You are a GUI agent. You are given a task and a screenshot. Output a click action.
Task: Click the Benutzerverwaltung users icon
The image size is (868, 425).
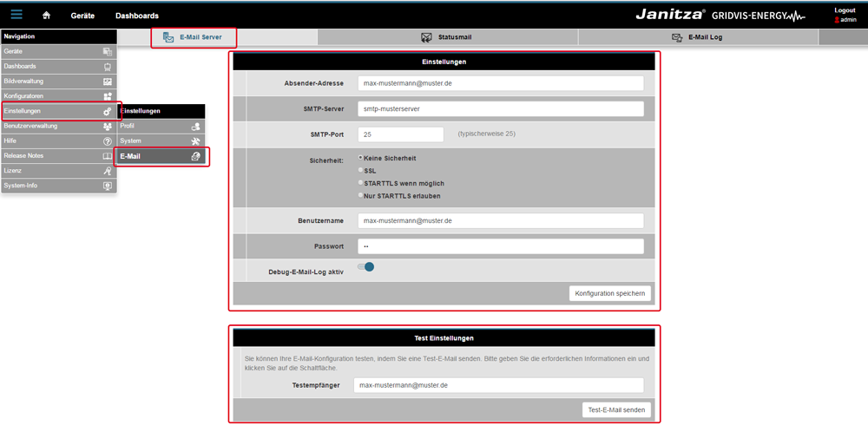click(x=108, y=126)
